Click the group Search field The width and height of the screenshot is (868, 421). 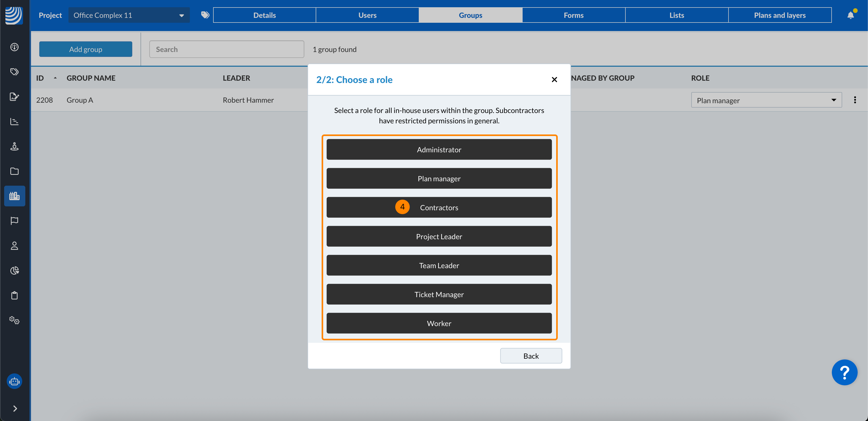227,49
